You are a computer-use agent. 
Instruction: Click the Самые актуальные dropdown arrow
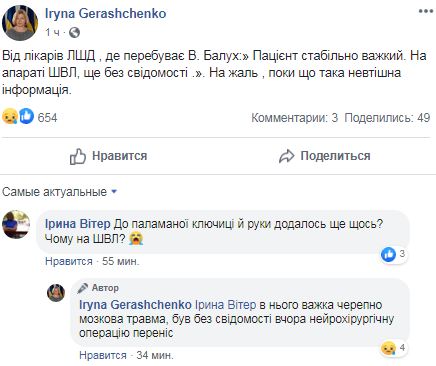[114, 192]
